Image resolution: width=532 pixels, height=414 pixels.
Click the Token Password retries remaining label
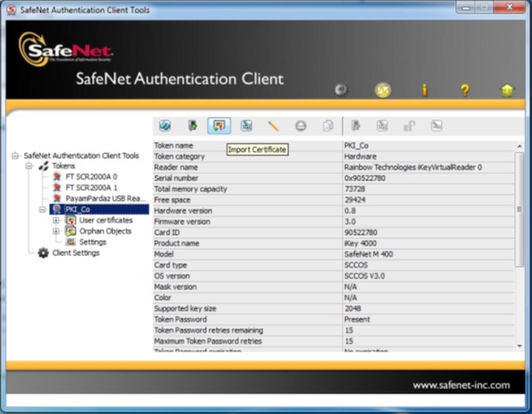click(208, 330)
